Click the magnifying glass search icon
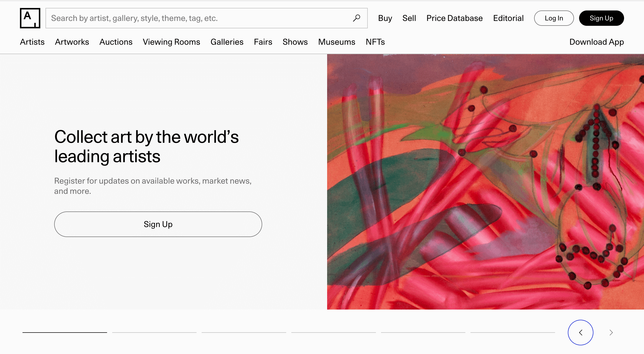 356,18
